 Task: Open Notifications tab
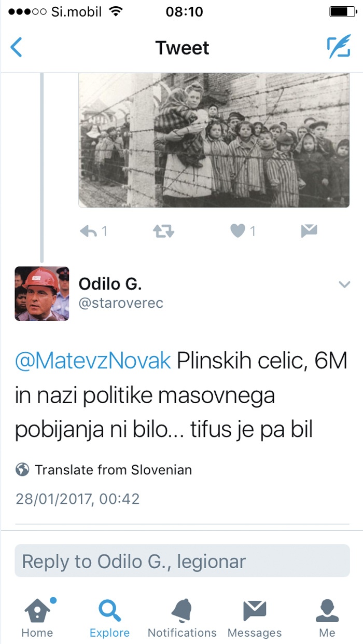click(x=182, y=618)
